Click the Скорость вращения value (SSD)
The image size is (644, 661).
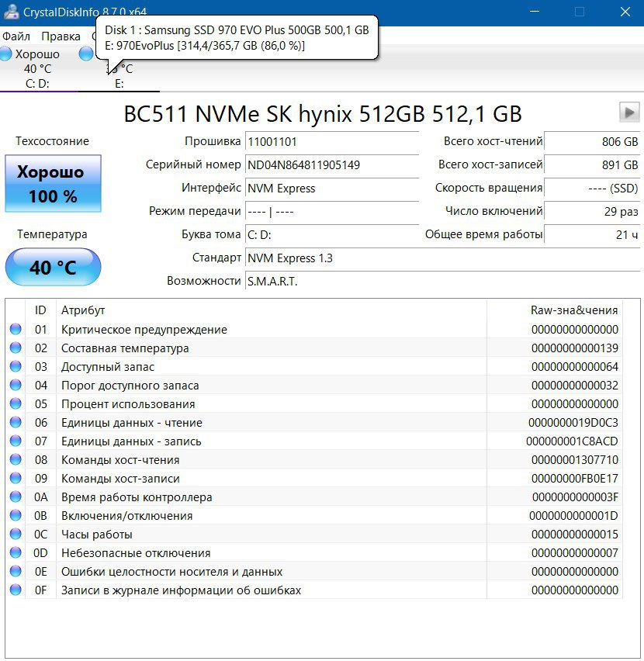pyautogui.click(x=592, y=188)
